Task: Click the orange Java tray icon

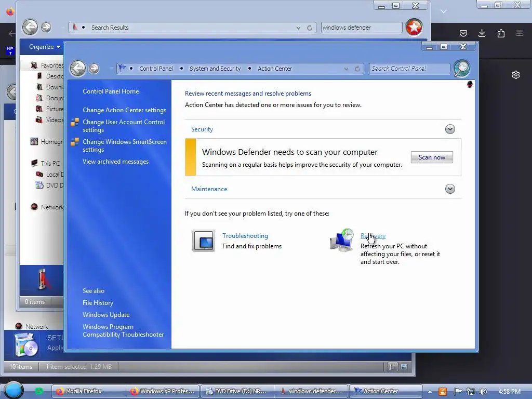Action: point(443,392)
